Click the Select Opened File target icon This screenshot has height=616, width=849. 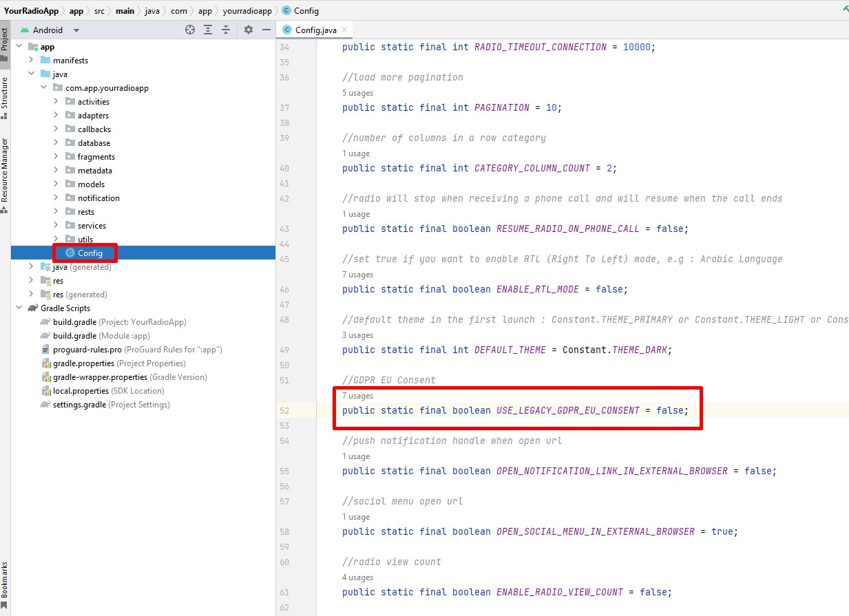[x=190, y=30]
